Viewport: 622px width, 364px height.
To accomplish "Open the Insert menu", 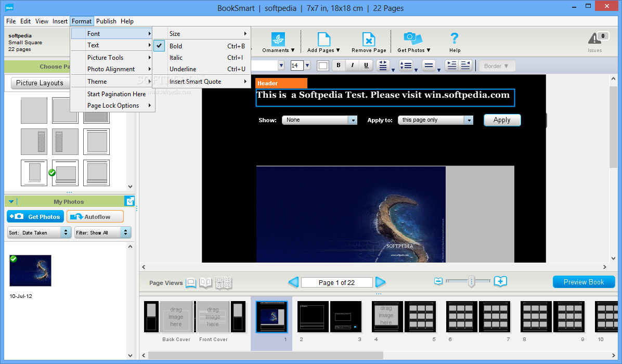I will click(x=60, y=21).
